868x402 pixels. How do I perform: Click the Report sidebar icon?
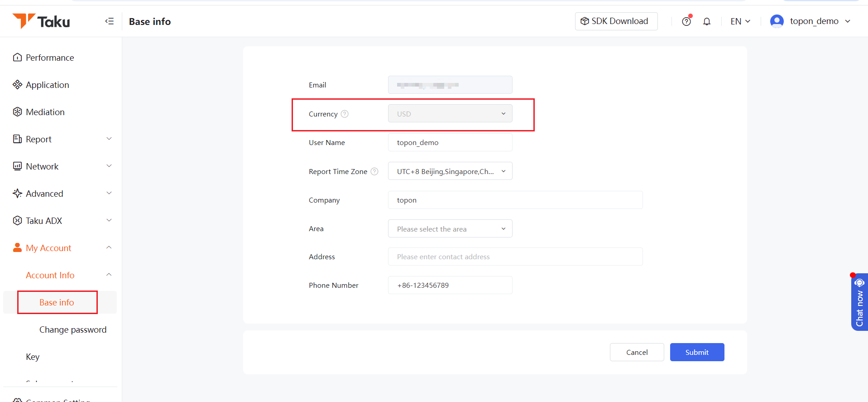pyautogui.click(x=17, y=139)
